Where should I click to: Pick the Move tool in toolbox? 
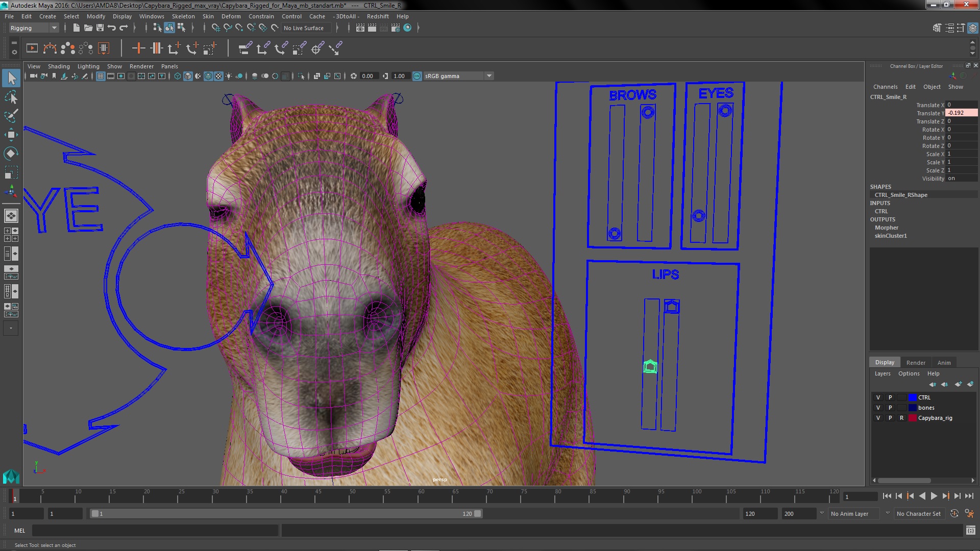pos(11,135)
